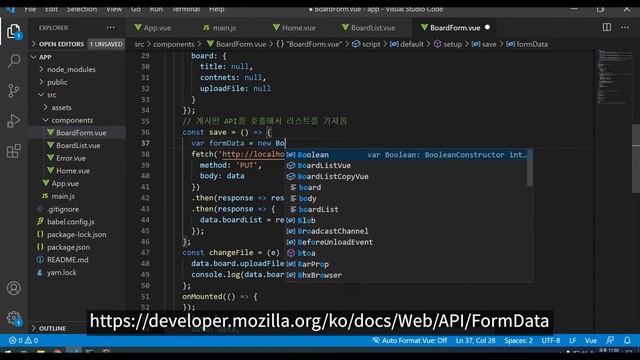Open Explorer more actions ellipsis
This screenshot has width=640, height=360.
[111, 28]
